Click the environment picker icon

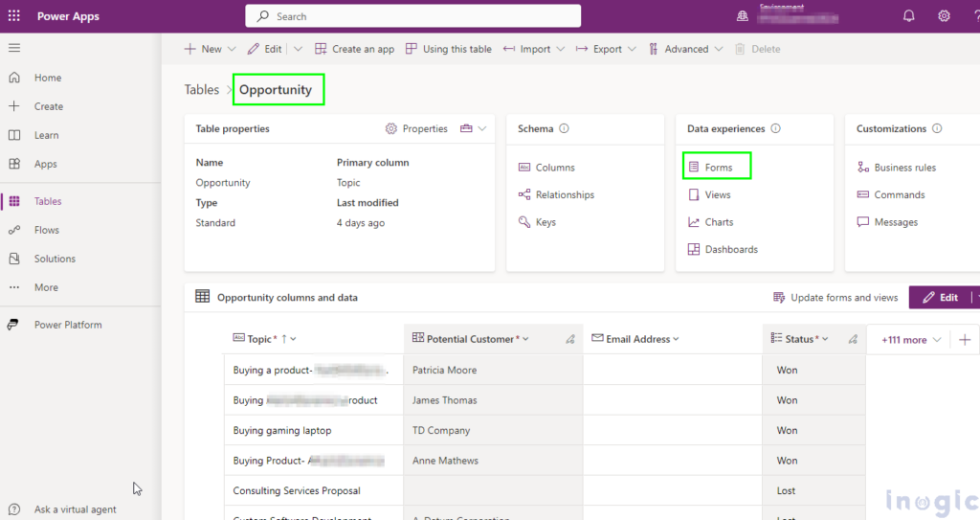(x=743, y=16)
